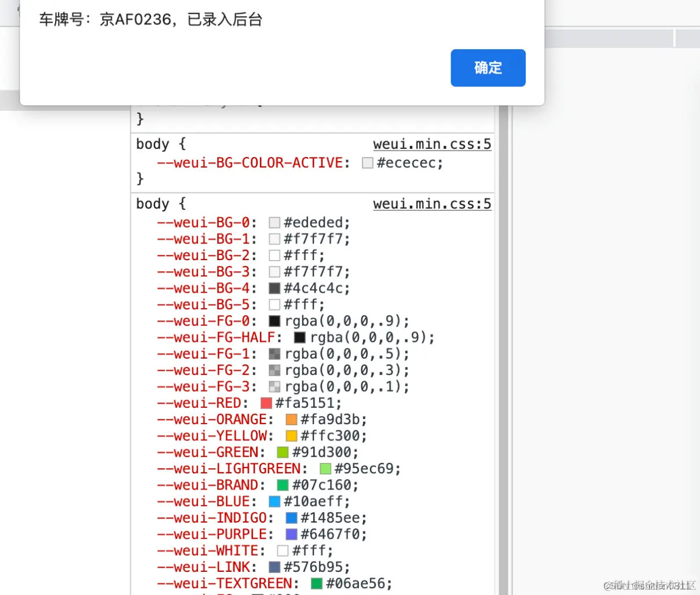Click the --weui-BG-0 #ededed swatch
This screenshot has height=595, width=700.
pos(274,222)
